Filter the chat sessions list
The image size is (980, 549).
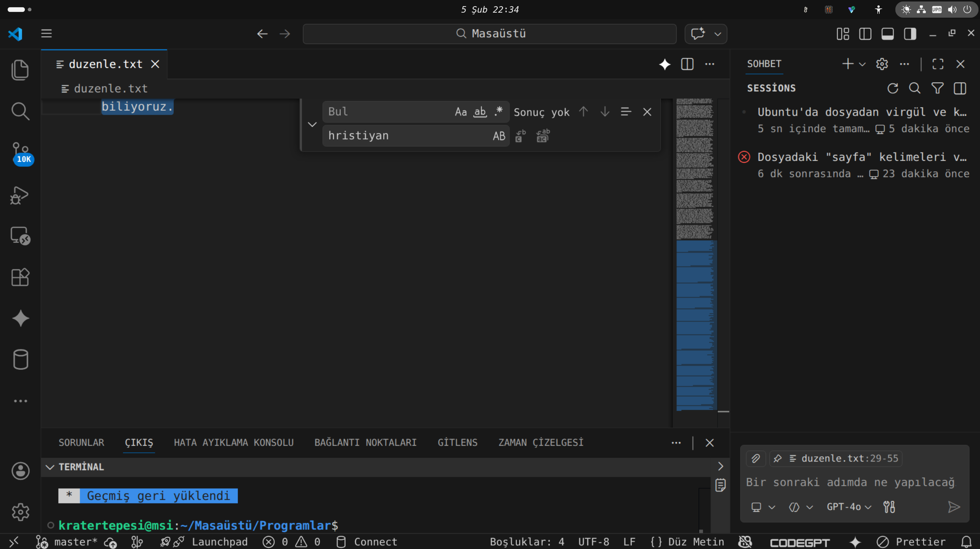[938, 88]
